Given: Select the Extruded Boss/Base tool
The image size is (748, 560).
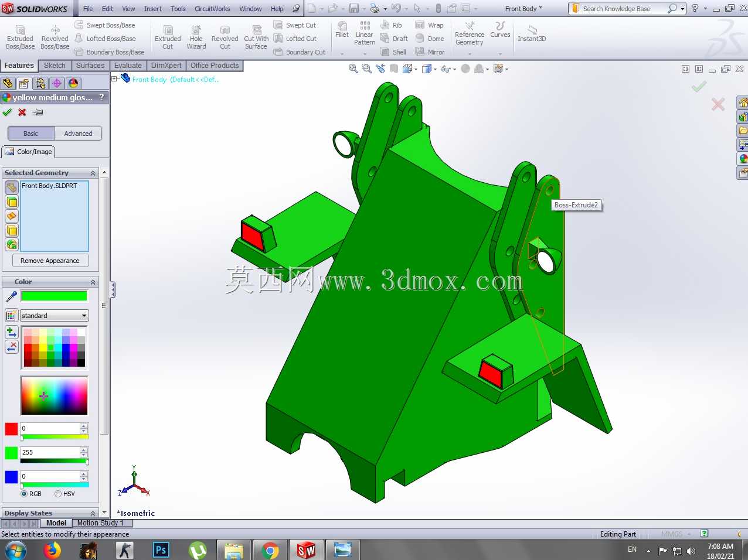Looking at the screenshot, I should (x=20, y=37).
